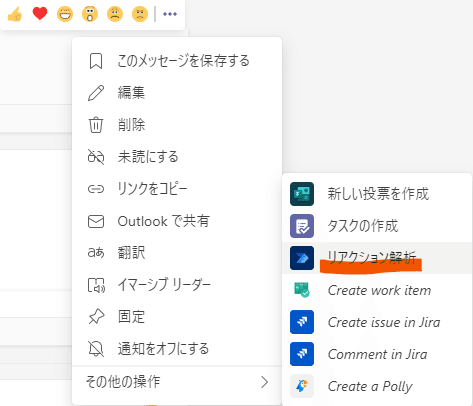This screenshot has height=406, width=473.
Task: Click the trash can delete icon
Action: tap(96, 125)
